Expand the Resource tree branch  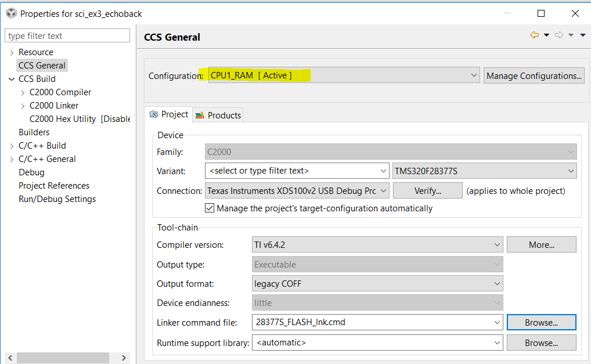(12, 52)
